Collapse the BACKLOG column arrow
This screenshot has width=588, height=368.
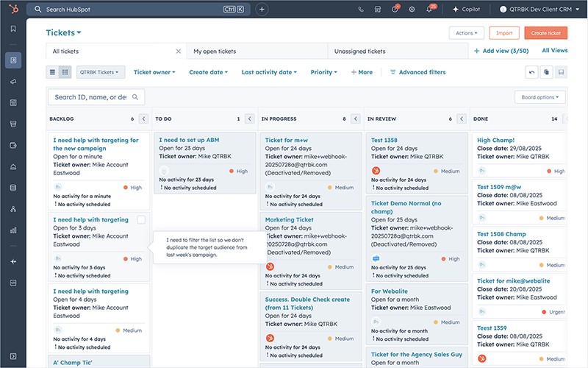(x=143, y=118)
